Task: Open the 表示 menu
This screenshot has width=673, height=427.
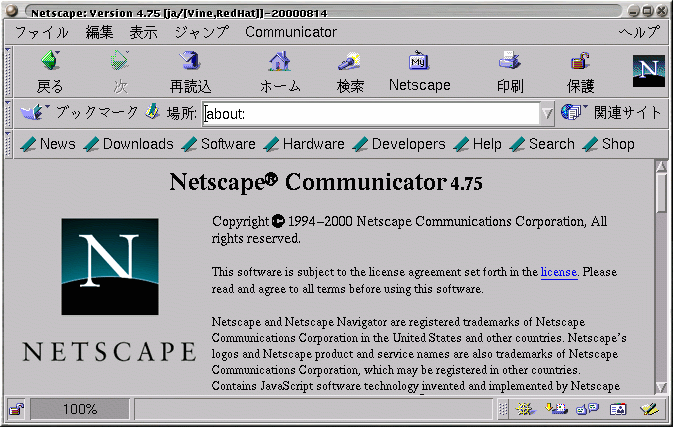Action: pos(143,32)
